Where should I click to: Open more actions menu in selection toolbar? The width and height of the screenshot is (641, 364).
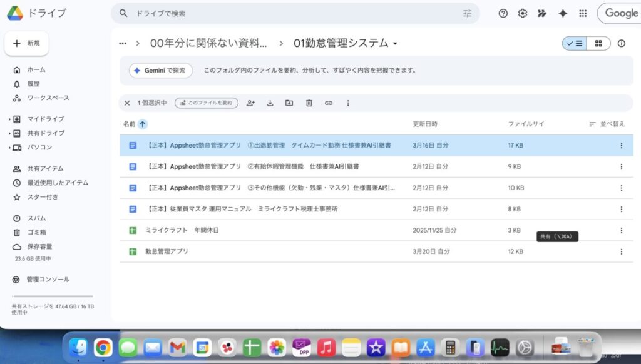(348, 103)
